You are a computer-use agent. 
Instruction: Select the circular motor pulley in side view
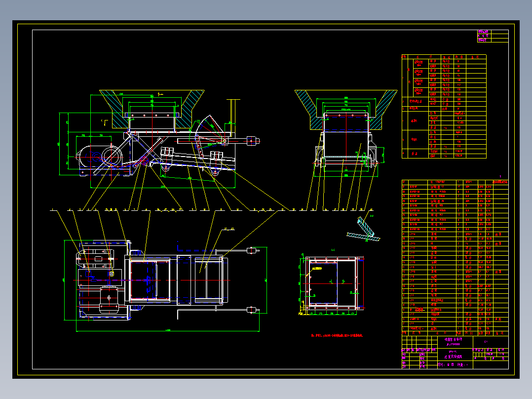[112, 157]
